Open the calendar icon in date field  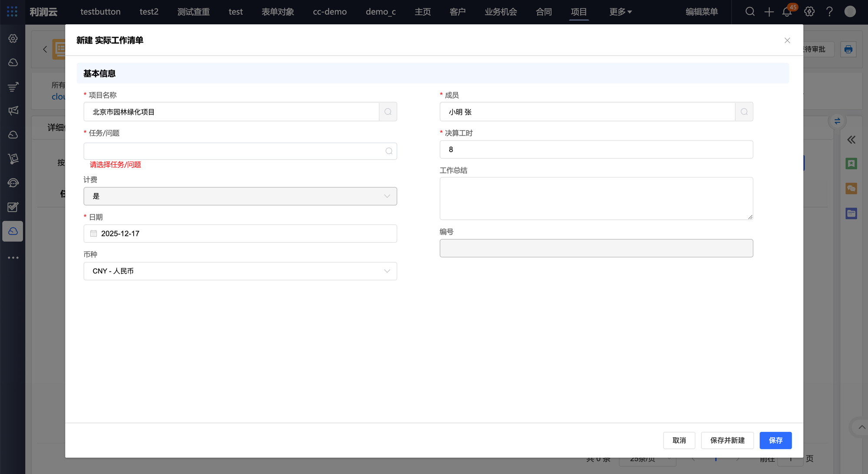[93, 233]
